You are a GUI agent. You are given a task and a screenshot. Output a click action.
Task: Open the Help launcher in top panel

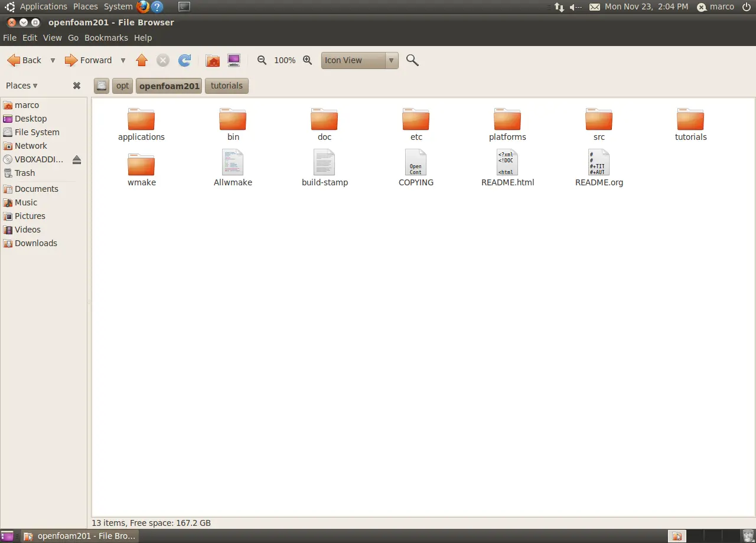point(157,7)
